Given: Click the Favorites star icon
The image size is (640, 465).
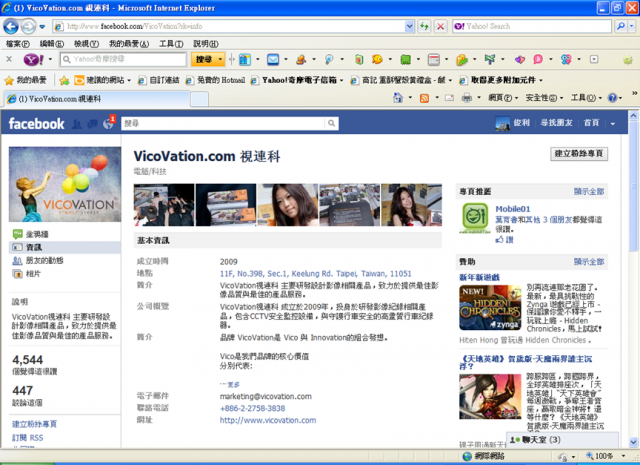Looking at the screenshot, I should [x=9, y=80].
